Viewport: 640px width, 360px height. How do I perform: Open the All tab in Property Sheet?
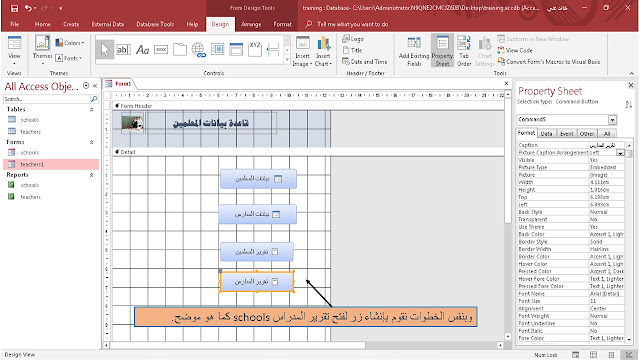point(607,134)
